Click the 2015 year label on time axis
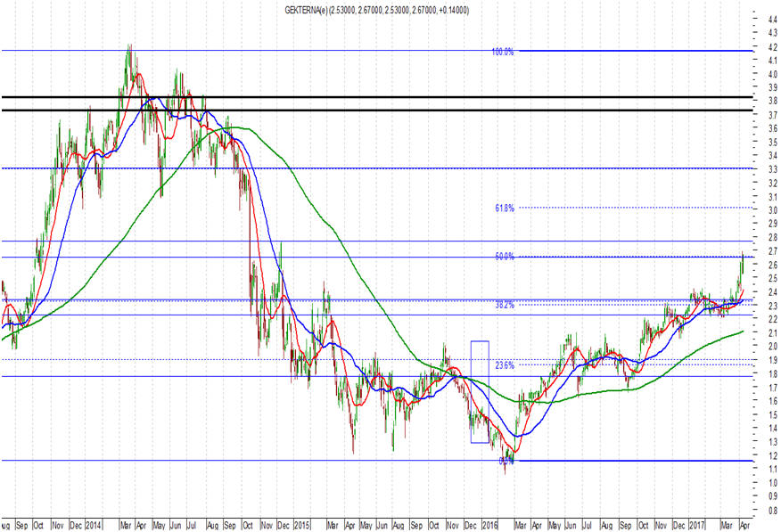This screenshot has width=781, height=532. (x=302, y=526)
